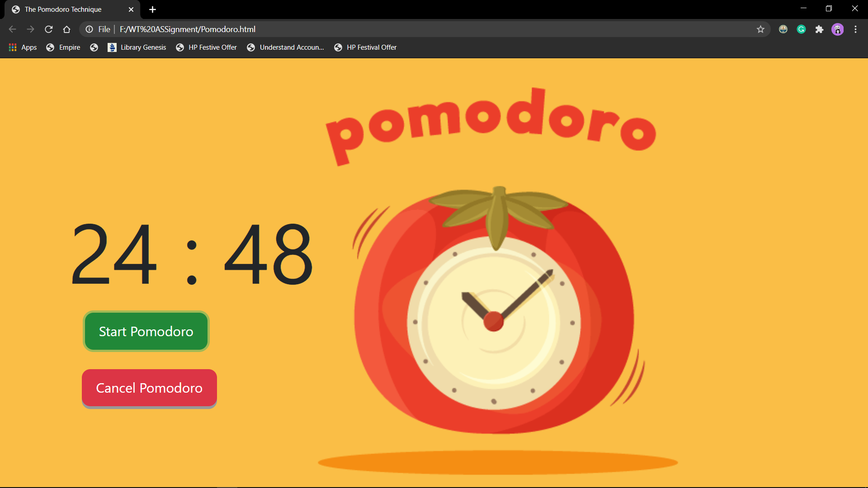Viewport: 868px width, 488px height.
Task: Click the Cancel Pomodoro button
Action: (149, 388)
